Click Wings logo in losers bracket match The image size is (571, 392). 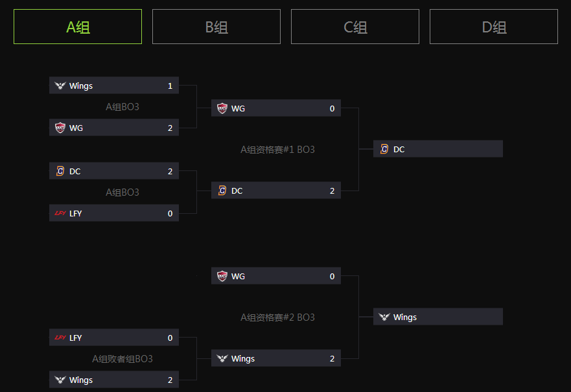coord(60,380)
